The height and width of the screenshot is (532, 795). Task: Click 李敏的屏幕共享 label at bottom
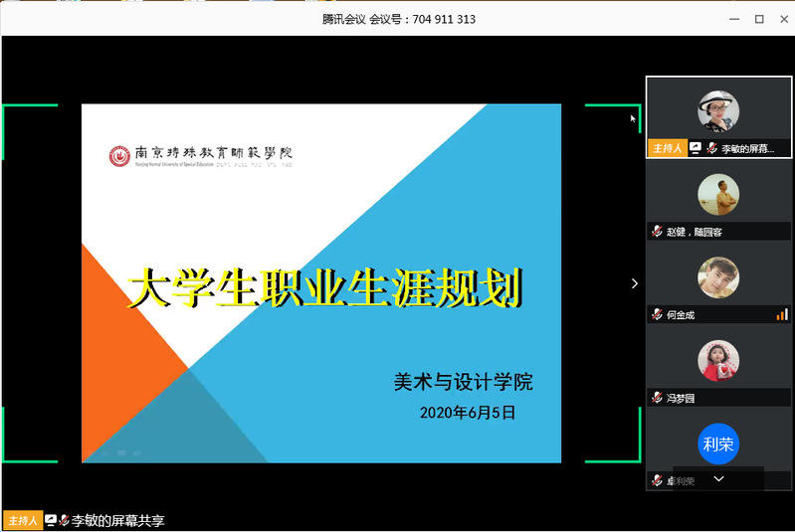pos(117,520)
